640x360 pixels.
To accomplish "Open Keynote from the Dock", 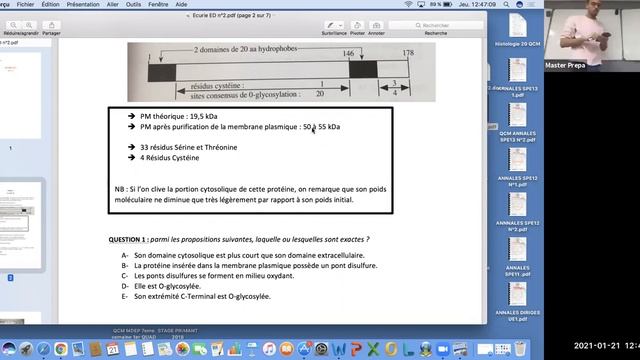I will 252,349.
